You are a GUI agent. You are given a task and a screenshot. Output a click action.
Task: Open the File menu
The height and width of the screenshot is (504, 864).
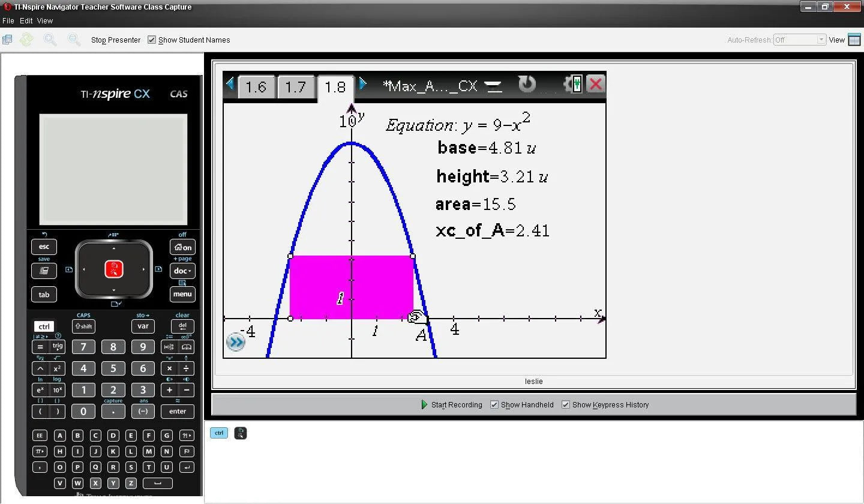click(x=8, y=20)
